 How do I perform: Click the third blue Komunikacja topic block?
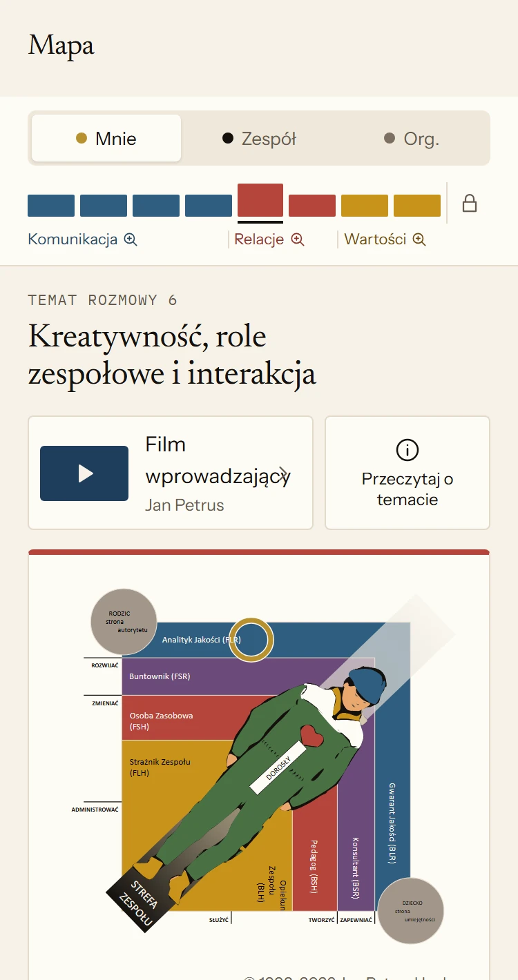click(156, 206)
